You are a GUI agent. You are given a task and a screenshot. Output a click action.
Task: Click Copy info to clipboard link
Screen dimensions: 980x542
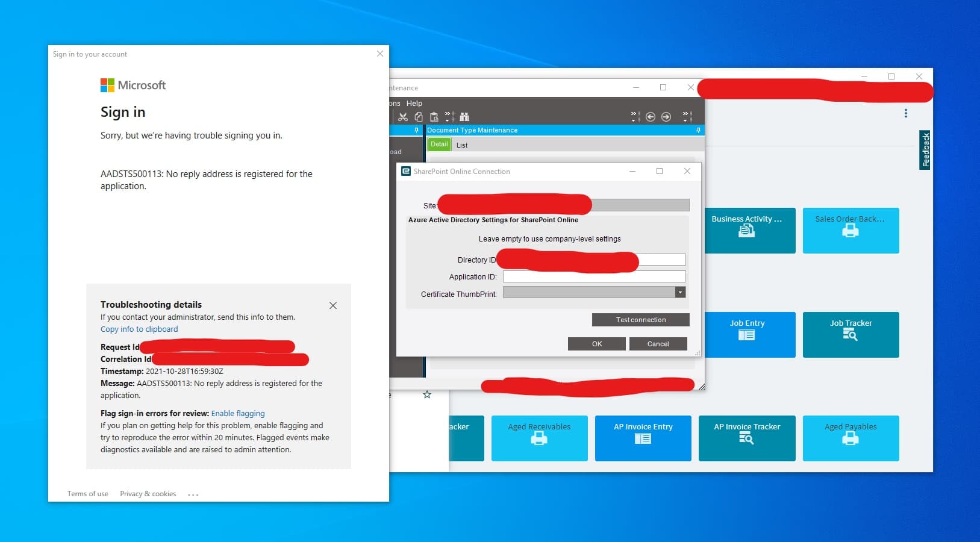139,329
